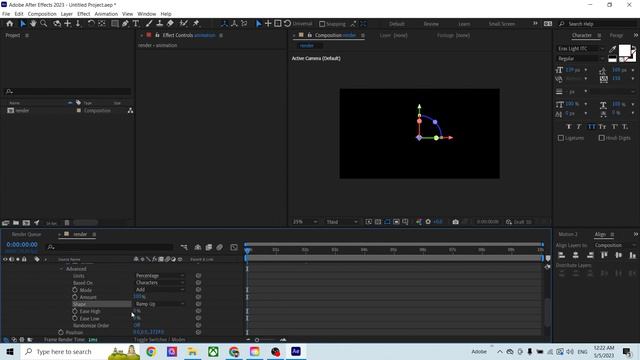Toggle lock on Effect Controls panel
The width and height of the screenshot is (640, 360).
pyautogui.click(x=157, y=36)
